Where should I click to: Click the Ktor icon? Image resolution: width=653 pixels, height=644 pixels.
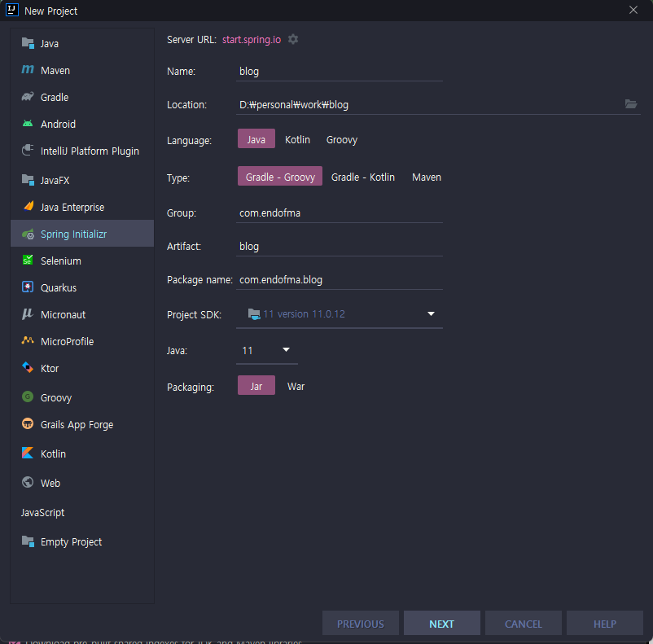pyautogui.click(x=28, y=367)
